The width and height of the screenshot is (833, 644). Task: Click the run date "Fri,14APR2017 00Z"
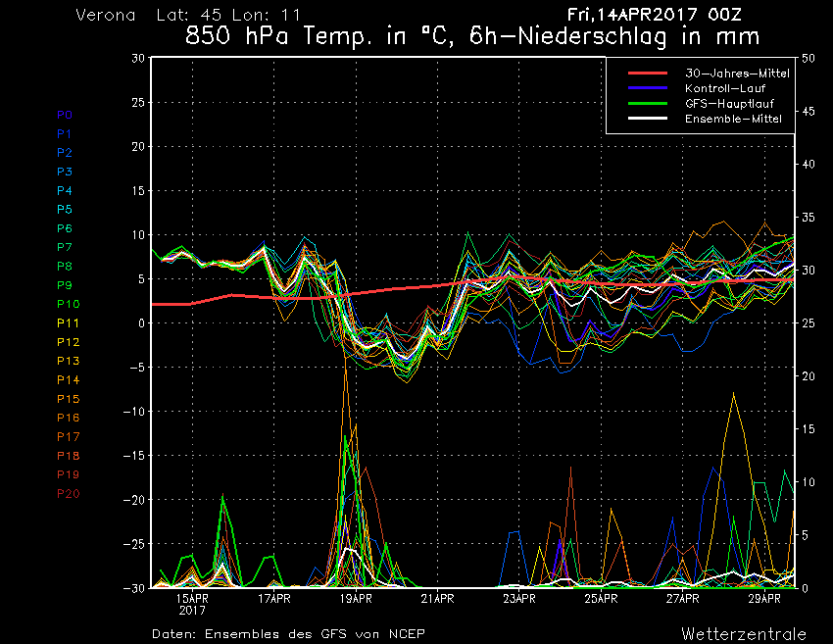coord(654,15)
